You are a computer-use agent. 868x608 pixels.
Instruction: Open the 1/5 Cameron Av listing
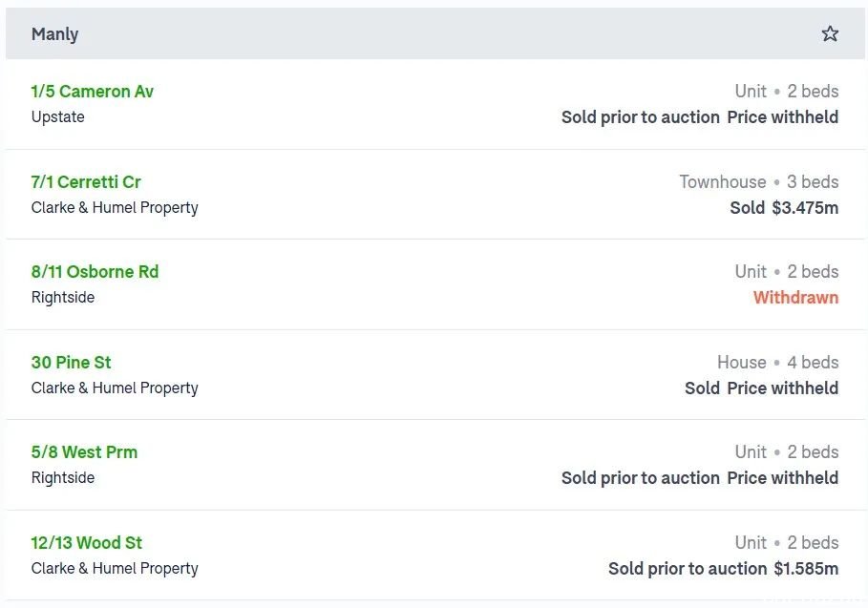click(x=92, y=92)
